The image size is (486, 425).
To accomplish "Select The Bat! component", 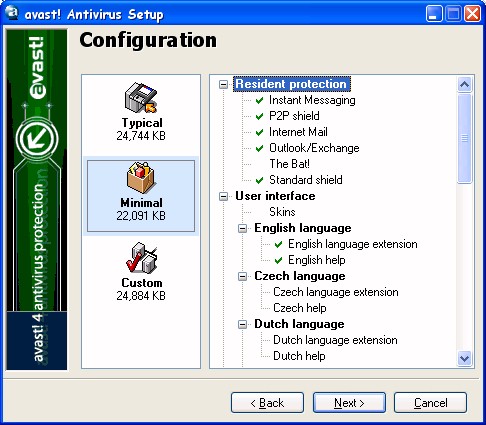I will tap(289, 164).
